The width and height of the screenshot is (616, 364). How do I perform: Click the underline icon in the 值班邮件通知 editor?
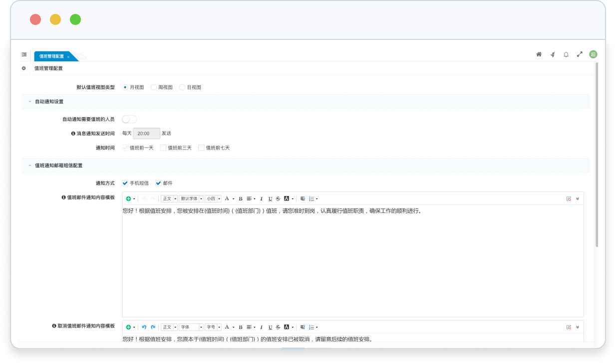coord(270,199)
